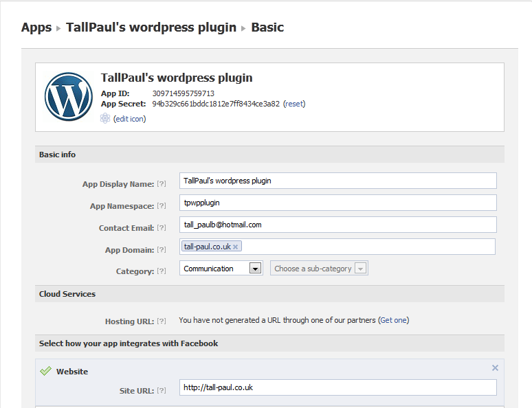The image size is (532, 408).
Task: Close the Website integration section
Action: pos(495,367)
